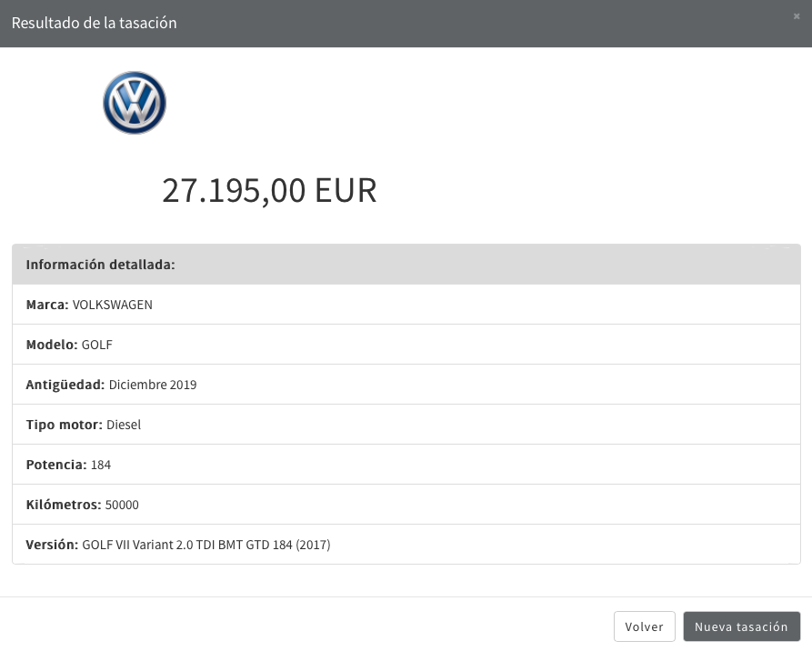Click the Resultado de la tasación title
This screenshot has width=812, height=651.
[x=94, y=23]
